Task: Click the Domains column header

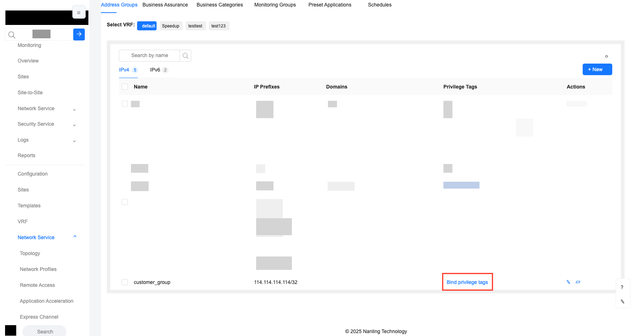Action: (x=337, y=87)
